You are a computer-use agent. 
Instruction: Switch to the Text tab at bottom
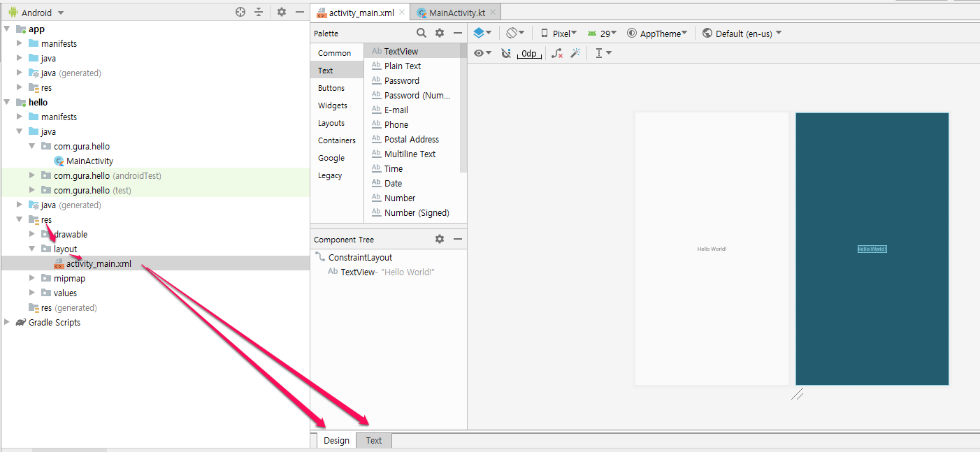374,440
